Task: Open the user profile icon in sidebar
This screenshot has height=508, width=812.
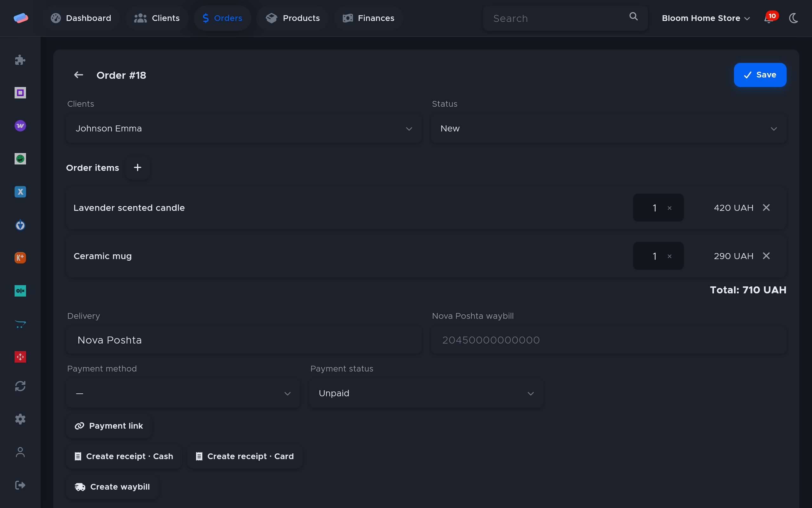Action: [20, 452]
